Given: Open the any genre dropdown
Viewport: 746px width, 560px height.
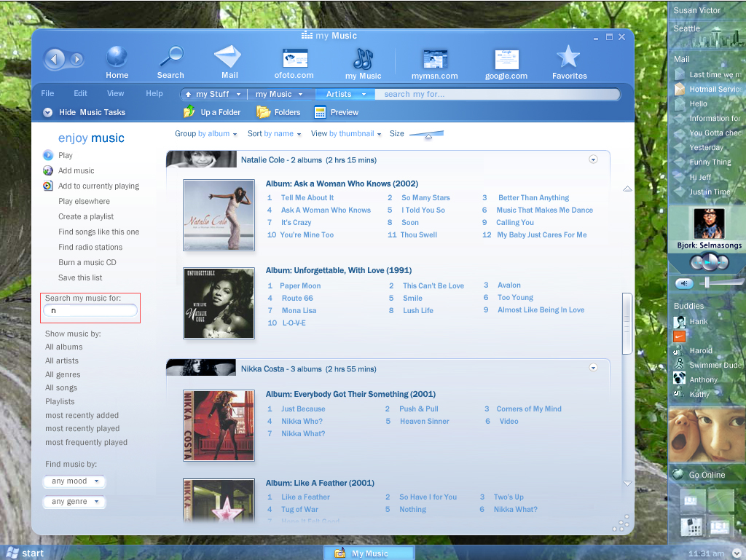Looking at the screenshot, I should (74, 502).
